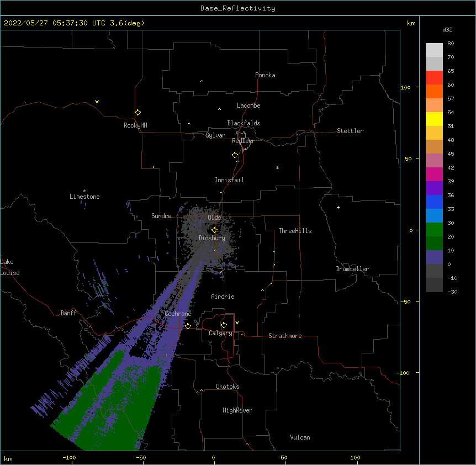Viewport: 476px width, 465px height.
Task: Select the bright green 30 dBZ legend swatch
Action: (434, 230)
